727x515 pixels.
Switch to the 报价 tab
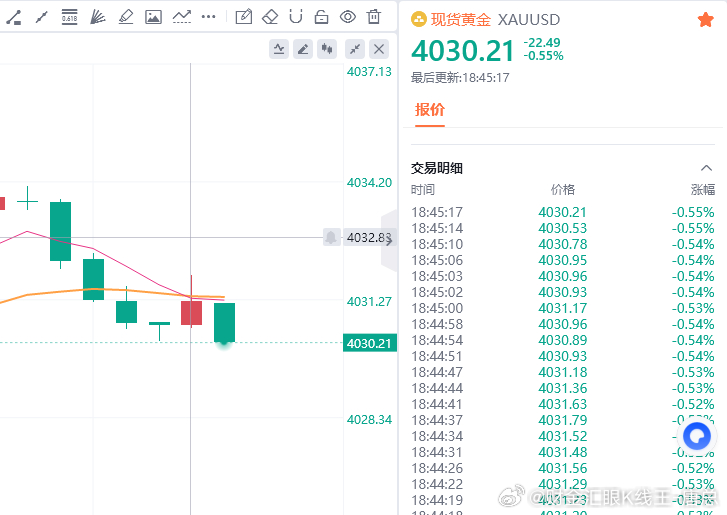430,110
